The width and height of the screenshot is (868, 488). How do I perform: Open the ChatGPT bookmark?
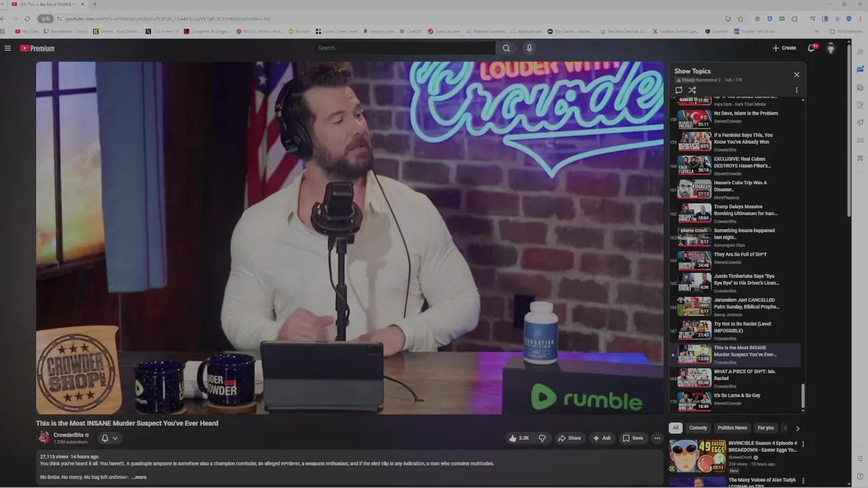point(410,31)
